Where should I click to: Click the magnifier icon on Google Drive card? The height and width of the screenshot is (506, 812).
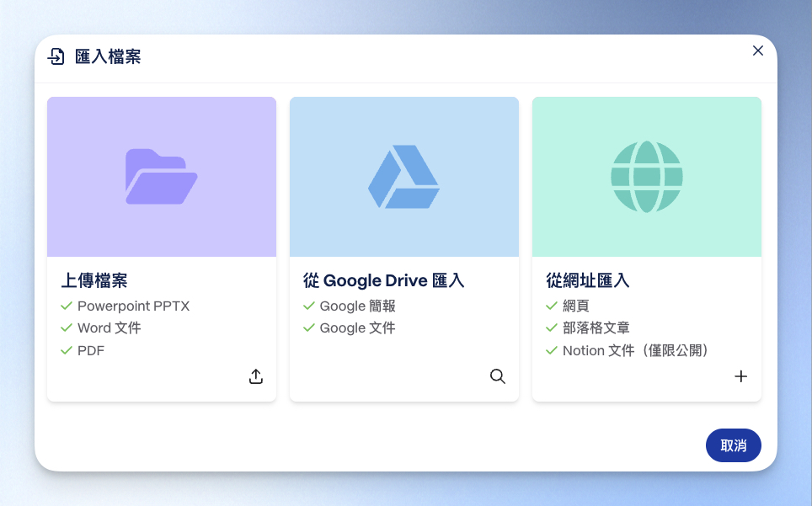pos(498,376)
